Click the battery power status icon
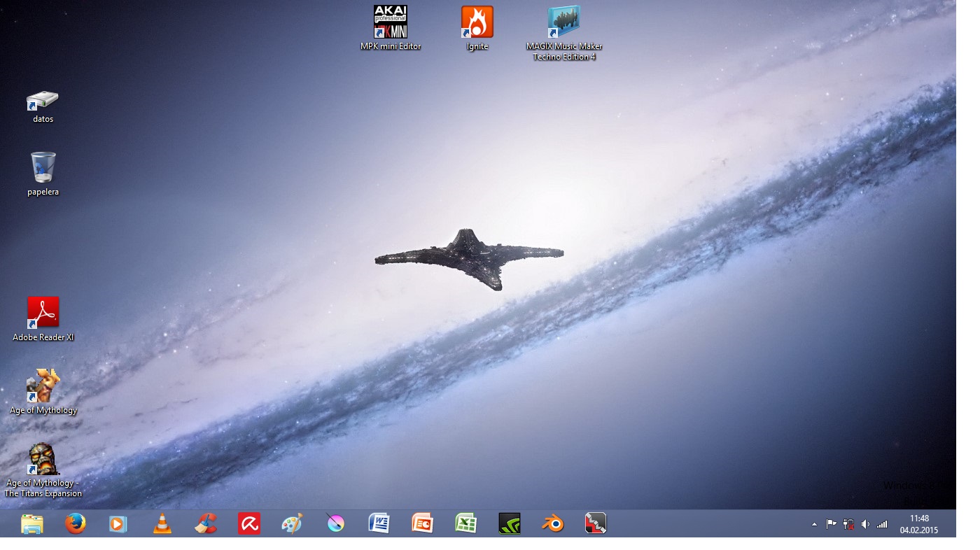This screenshot has width=980, height=550. tap(848, 524)
